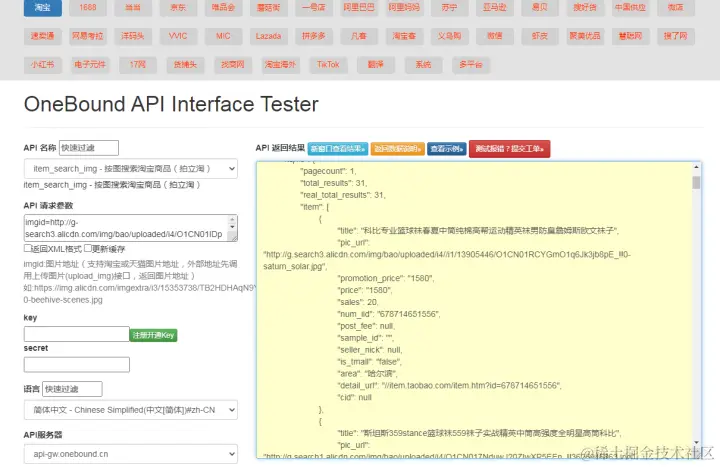Select the 淘宝 platform tab
720x467 pixels.
(43, 8)
